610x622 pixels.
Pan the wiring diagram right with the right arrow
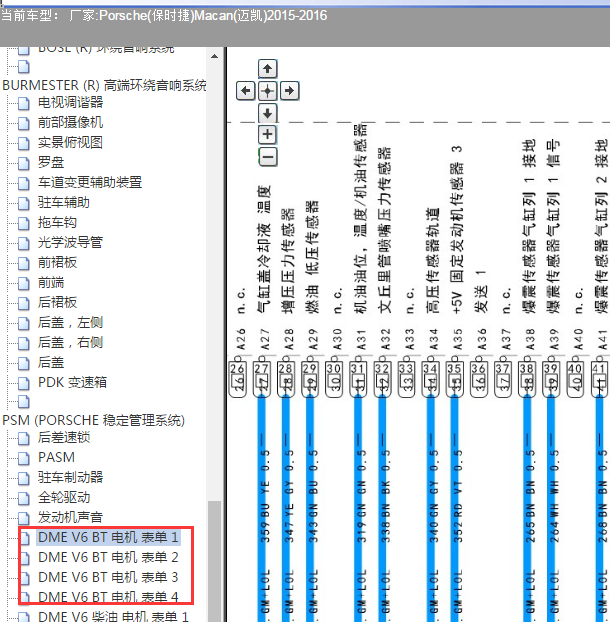coord(290,91)
